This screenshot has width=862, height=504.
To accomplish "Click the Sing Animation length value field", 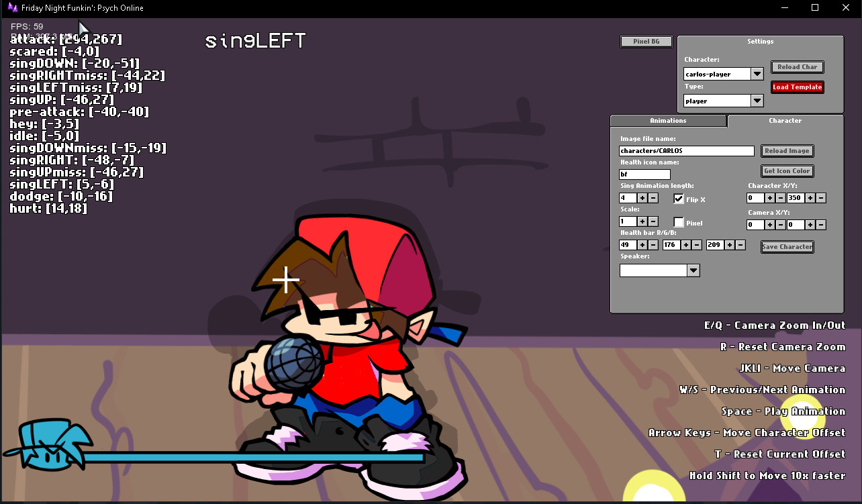I will point(628,198).
